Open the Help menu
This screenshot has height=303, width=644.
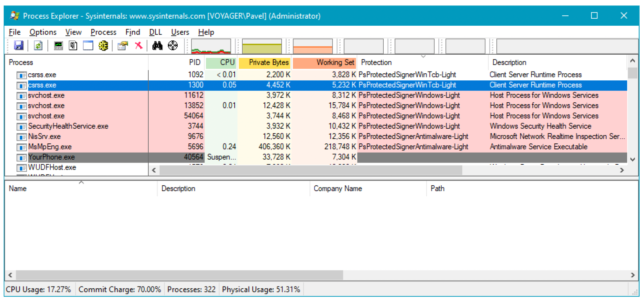pos(206,32)
